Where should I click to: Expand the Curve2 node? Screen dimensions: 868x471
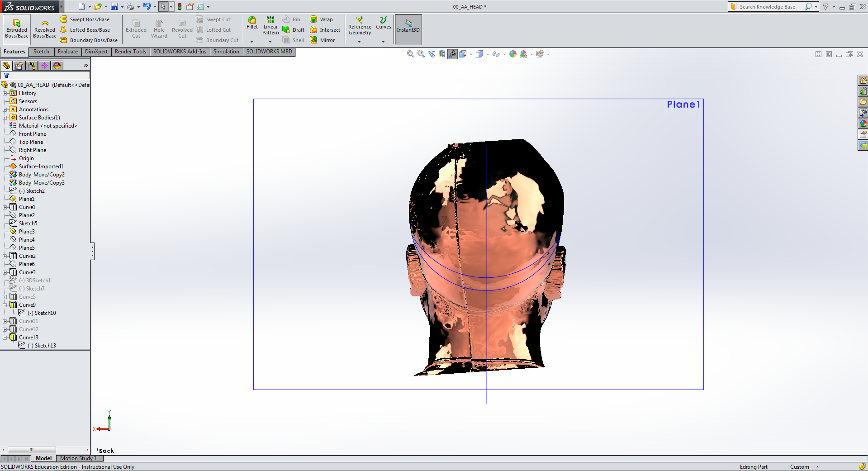click(x=5, y=256)
